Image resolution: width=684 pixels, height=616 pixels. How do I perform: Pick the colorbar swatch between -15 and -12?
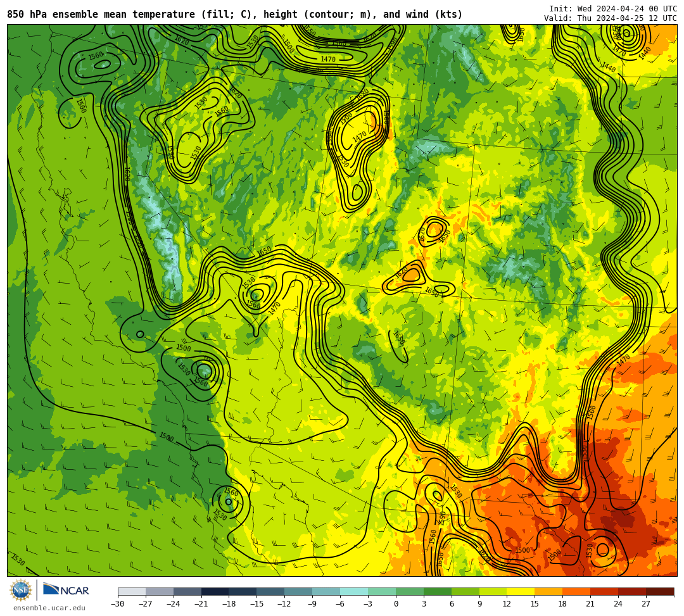pyautogui.click(x=271, y=591)
